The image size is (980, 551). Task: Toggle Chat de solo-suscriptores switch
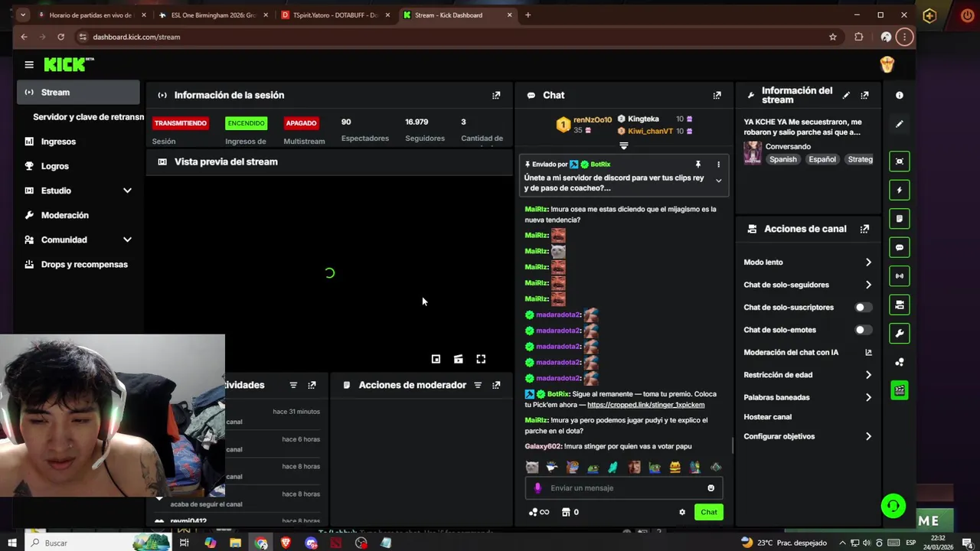click(x=863, y=308)
